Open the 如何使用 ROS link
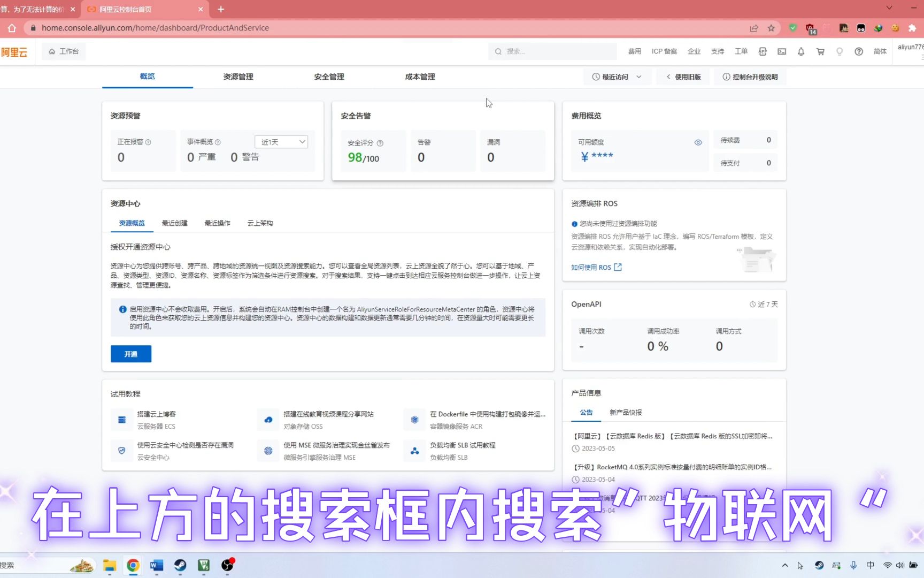924x578 pixels. 596,267
